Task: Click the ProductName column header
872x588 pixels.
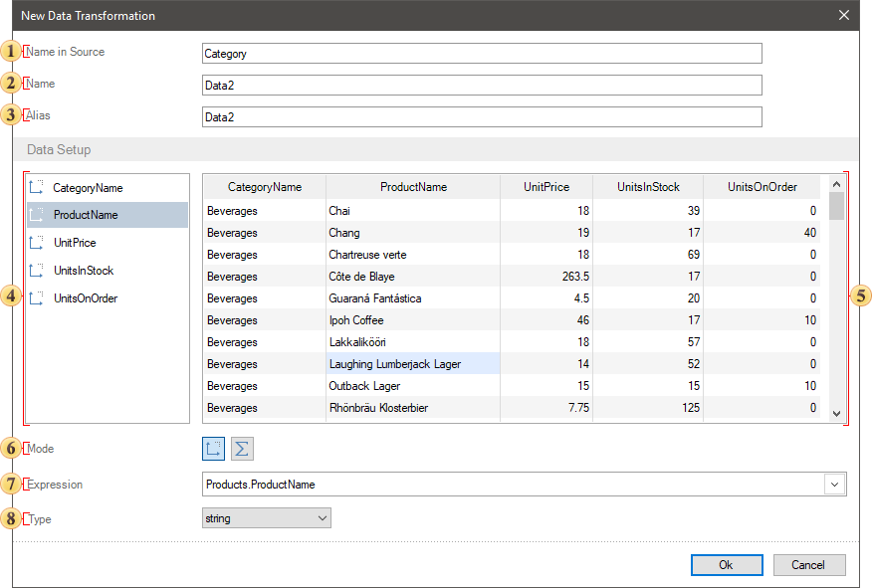Action: pyautogui.click(x=413, y=187)
